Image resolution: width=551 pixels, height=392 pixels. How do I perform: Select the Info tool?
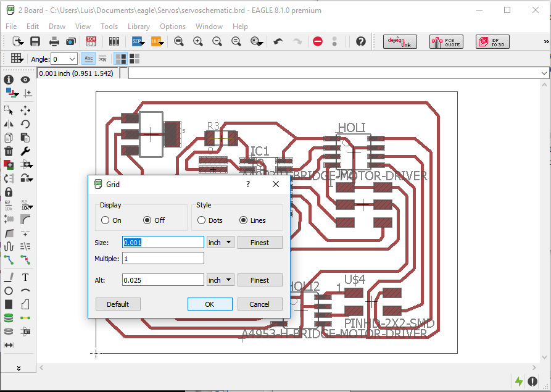click(x=9, y=80)
